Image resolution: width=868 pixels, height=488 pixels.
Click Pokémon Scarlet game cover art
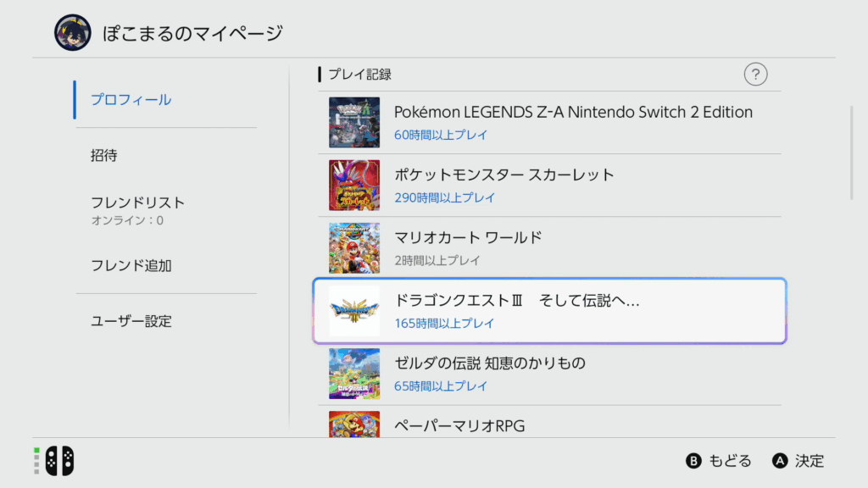point(354,186)
